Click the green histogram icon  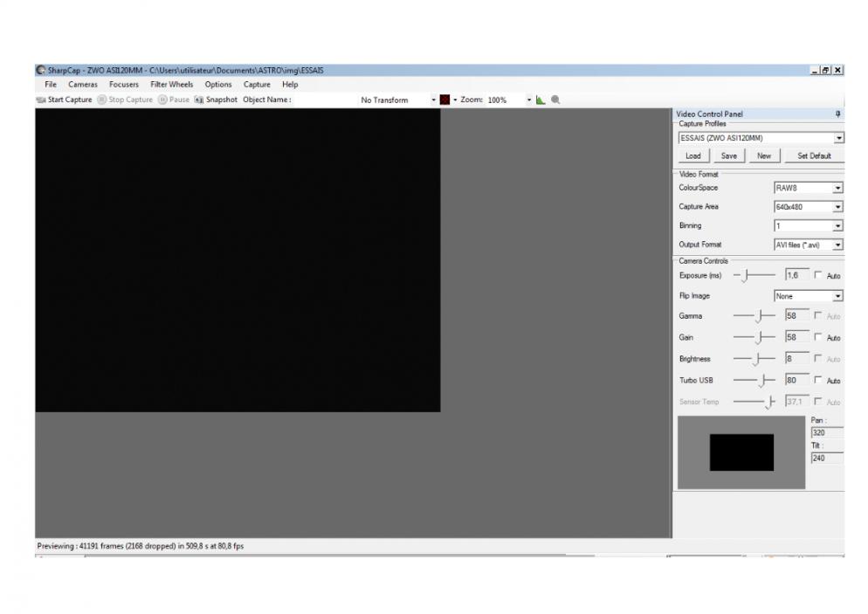(x=541, y=100)
